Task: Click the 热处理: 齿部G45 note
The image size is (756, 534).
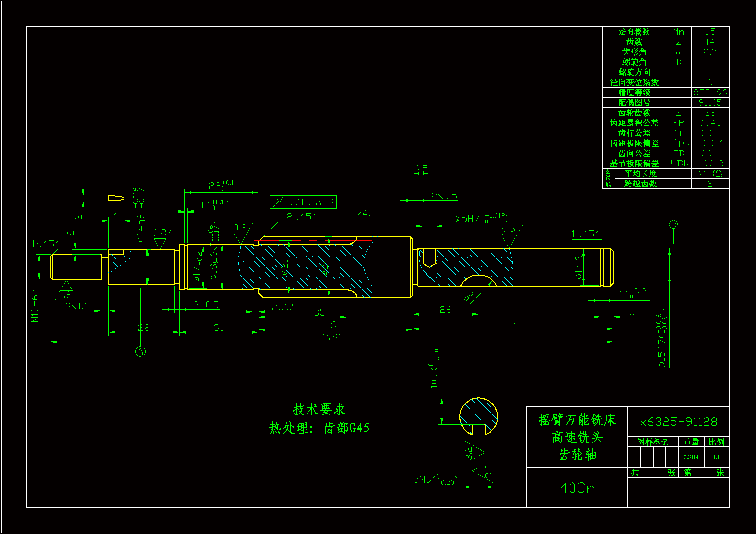Action: pyautogui.click(x=319, y=428)
